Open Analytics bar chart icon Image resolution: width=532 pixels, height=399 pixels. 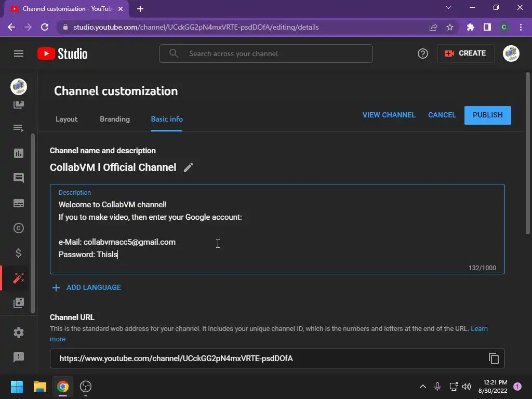point(19,153)
